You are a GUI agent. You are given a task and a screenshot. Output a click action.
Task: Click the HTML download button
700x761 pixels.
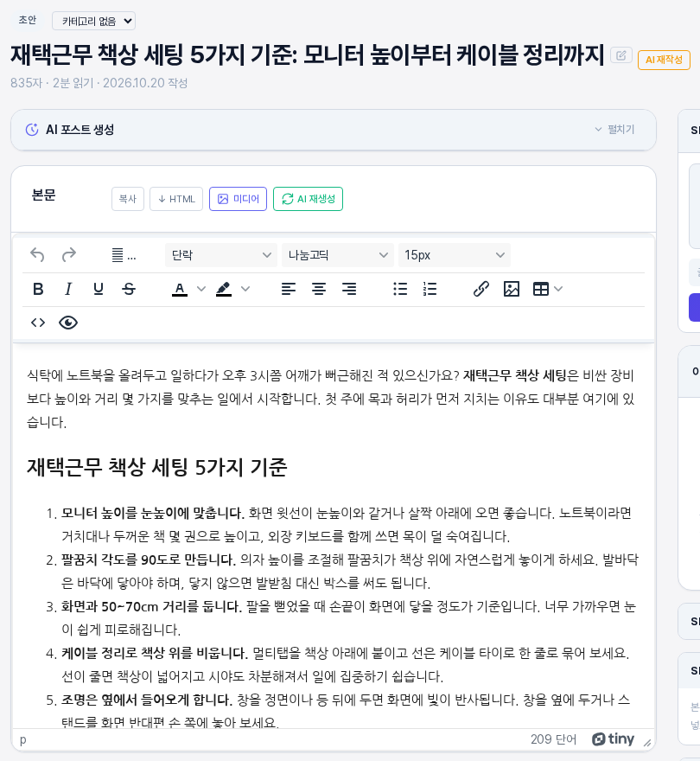pyautogui.click(x=176, y=199)
